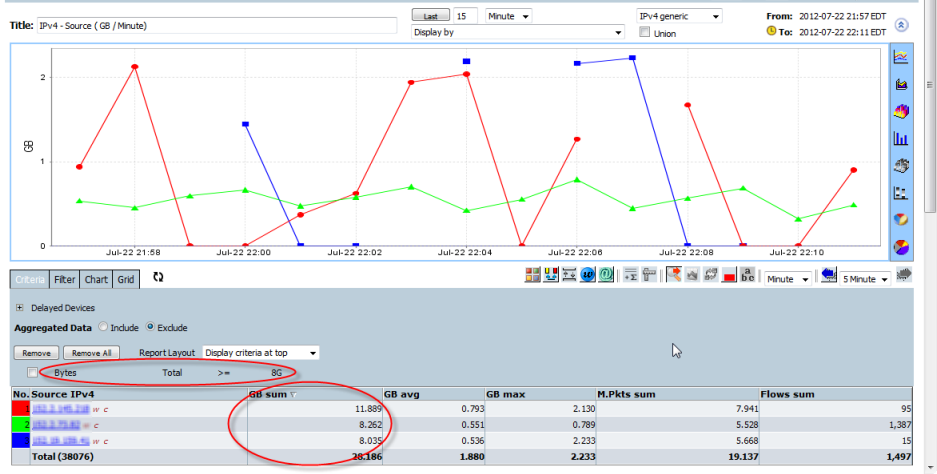Click the icon with yellow and red blocks
The image size is (937, 474).
coord(551,275)
